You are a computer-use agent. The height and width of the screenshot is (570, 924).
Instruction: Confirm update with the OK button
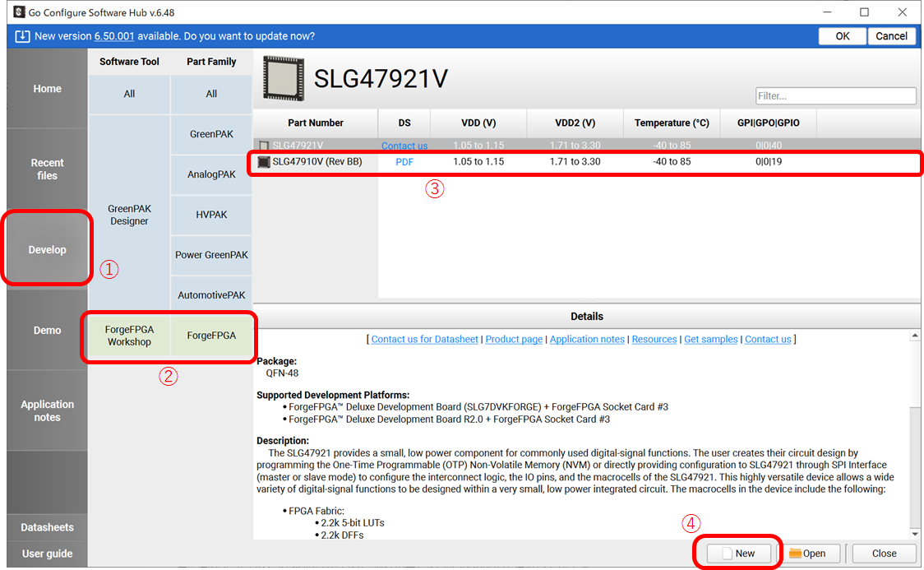pyautogui.click(x=843, y=36)
